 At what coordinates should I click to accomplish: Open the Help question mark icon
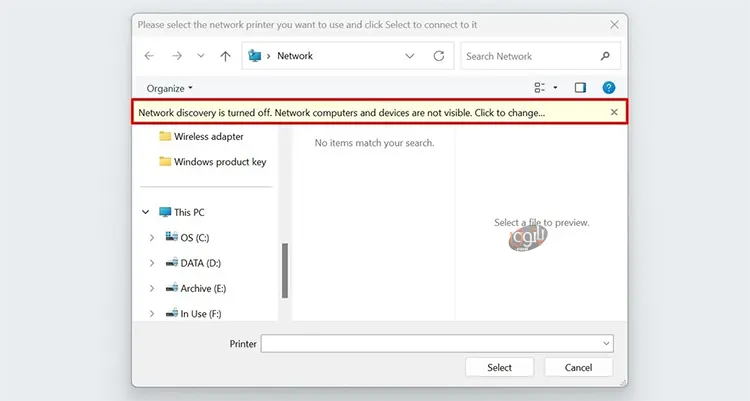[x=609, y=88]
